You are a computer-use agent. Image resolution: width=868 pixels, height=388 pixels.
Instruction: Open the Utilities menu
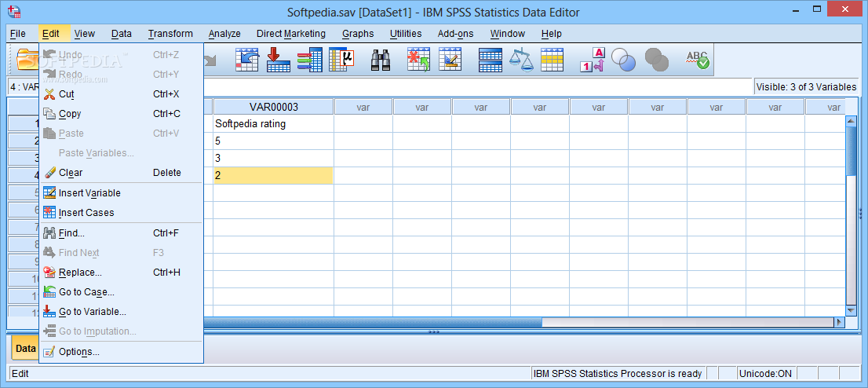click(x=405, y=34)
